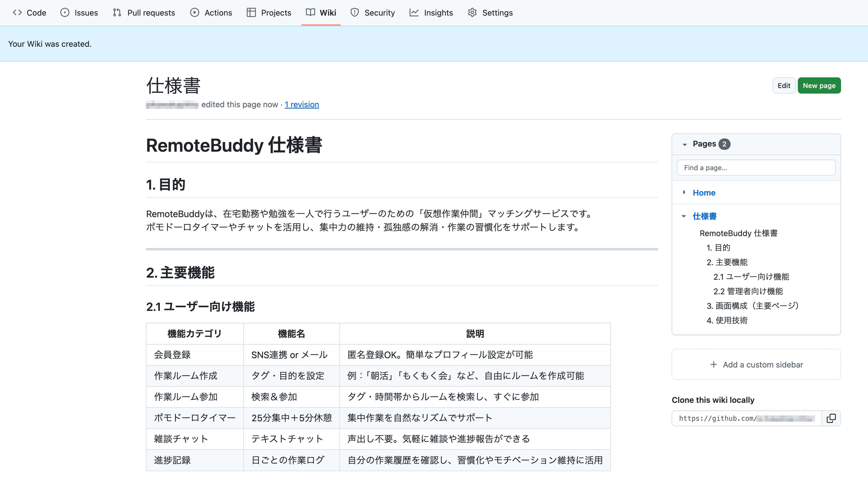Image resolution: width=868 pixels, height=481 pixels.
Task: Click the 説明 table header
Action: tap(475, 333)
